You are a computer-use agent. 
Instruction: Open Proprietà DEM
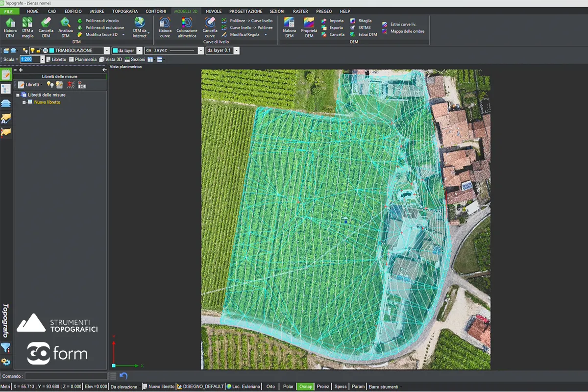pos(309,27)
